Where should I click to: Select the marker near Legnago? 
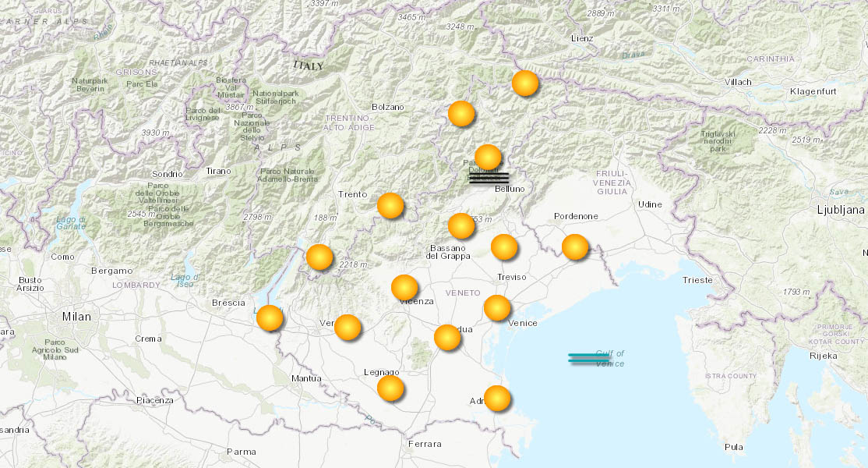(390, 388)
